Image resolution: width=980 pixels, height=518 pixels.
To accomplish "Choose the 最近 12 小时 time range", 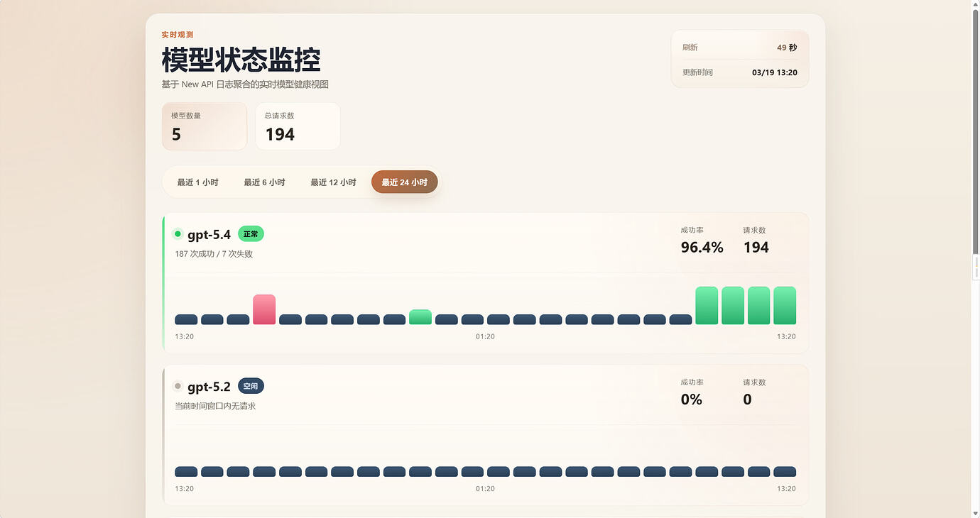I will (333, 182).
